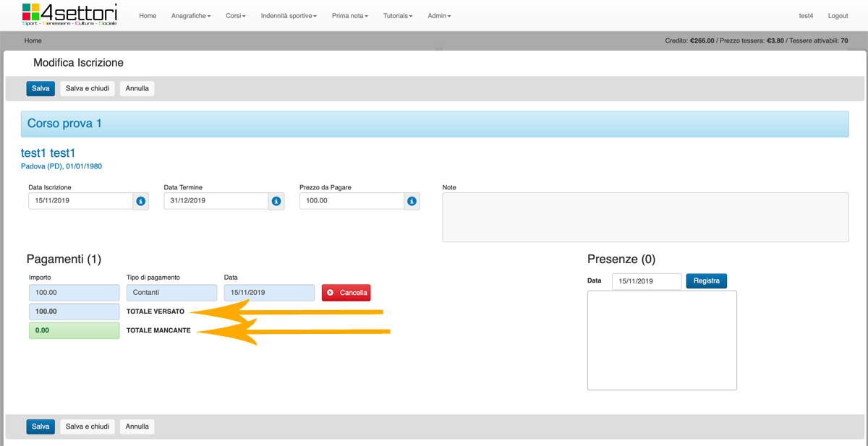
Task: Click the 4settori logo
Action: (69, 14)
